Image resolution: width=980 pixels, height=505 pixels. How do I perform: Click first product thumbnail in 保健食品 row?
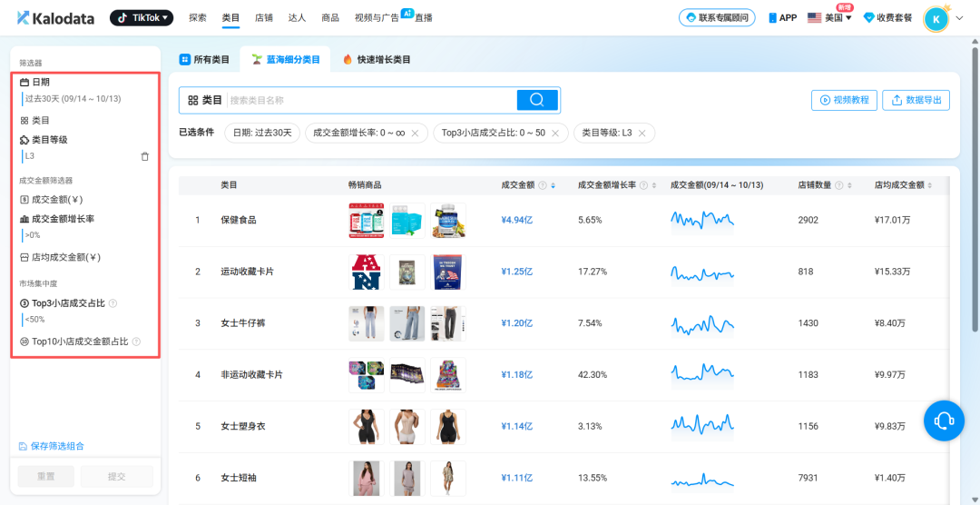click(x=366, y=220)
